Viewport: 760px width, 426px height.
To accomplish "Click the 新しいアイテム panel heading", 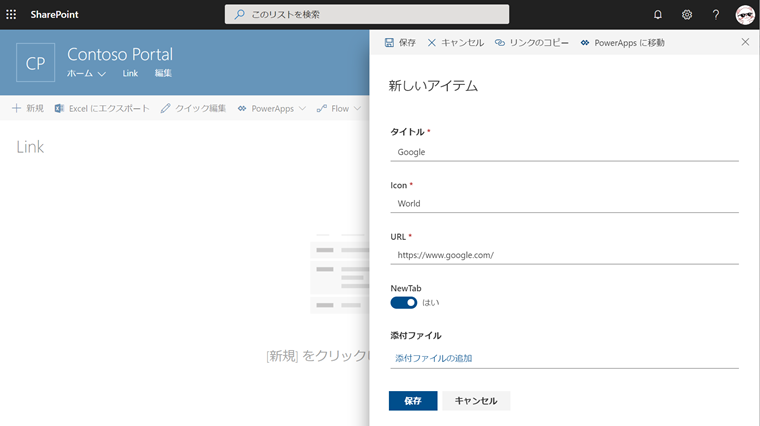I will [433, 86].
